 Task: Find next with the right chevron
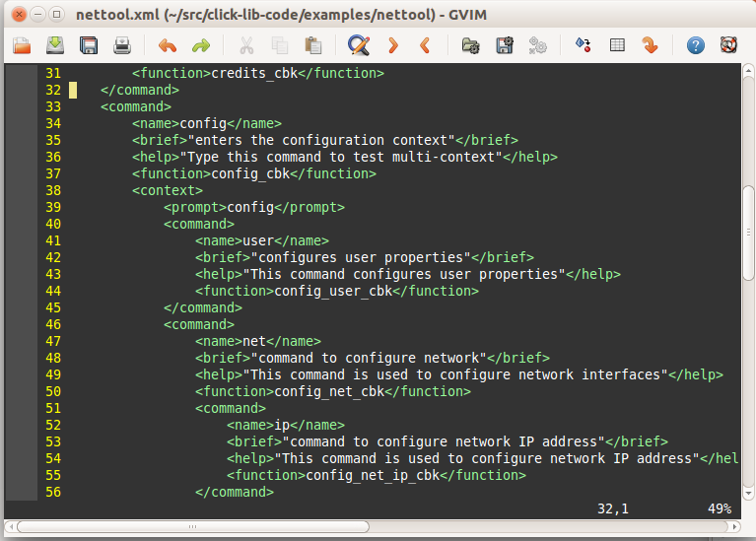(x=392, y=45)
